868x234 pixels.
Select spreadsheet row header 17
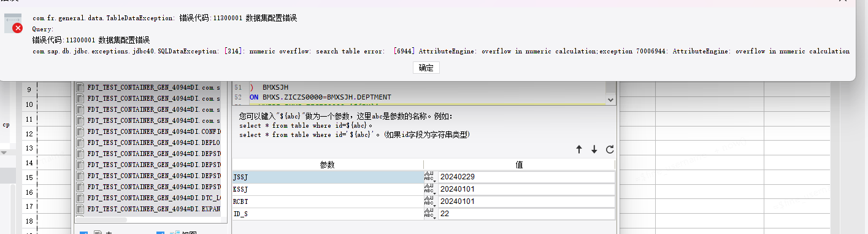(x=29, y=206)
